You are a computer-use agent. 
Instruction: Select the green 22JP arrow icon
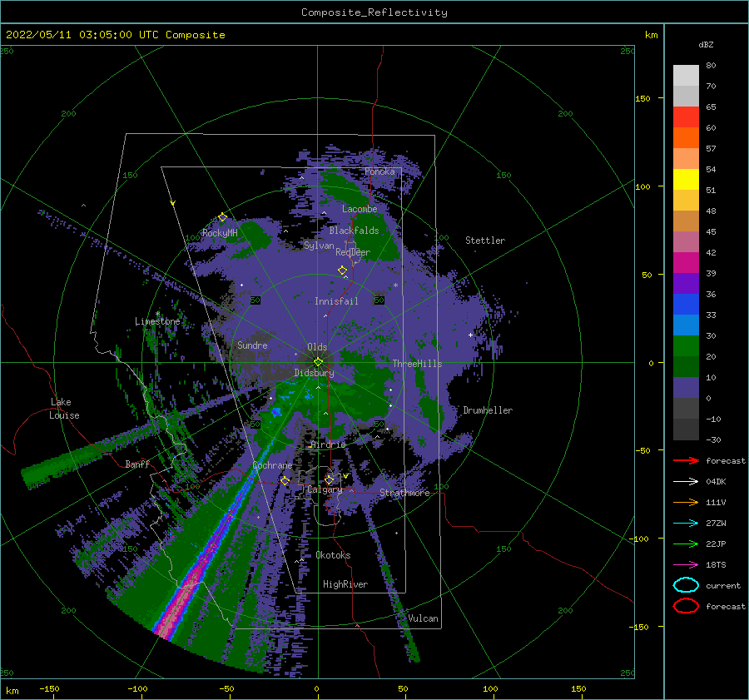point(686,544)
